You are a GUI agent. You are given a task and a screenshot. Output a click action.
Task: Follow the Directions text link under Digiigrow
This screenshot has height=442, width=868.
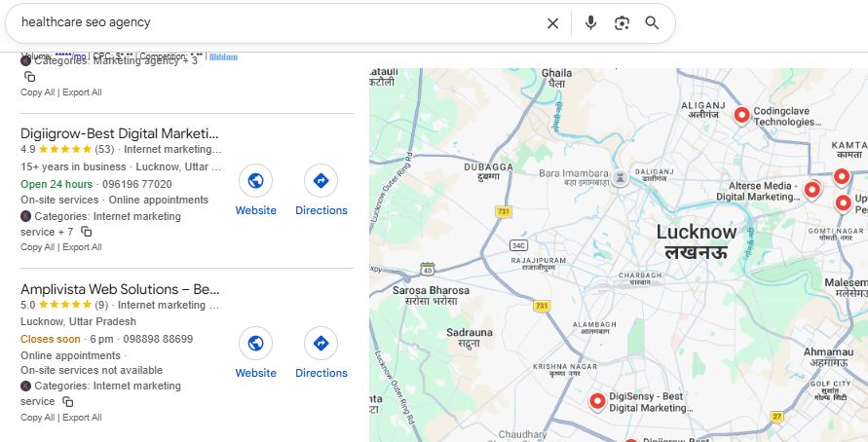pyautogui.click(x=321, y=210)
